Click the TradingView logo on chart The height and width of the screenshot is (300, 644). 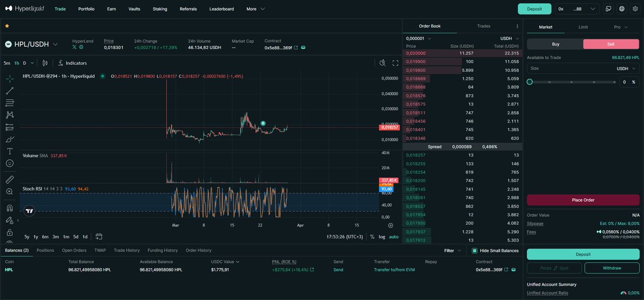(x=29, y=211)
